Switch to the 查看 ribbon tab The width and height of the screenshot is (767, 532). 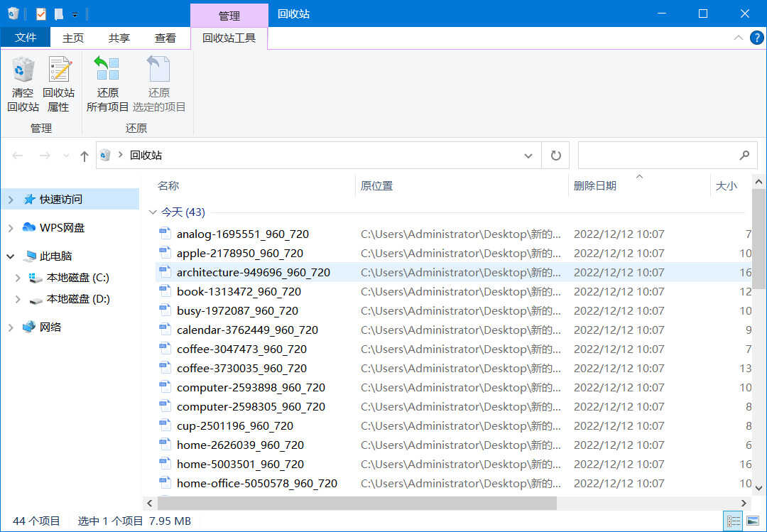(x=165, y=38)
